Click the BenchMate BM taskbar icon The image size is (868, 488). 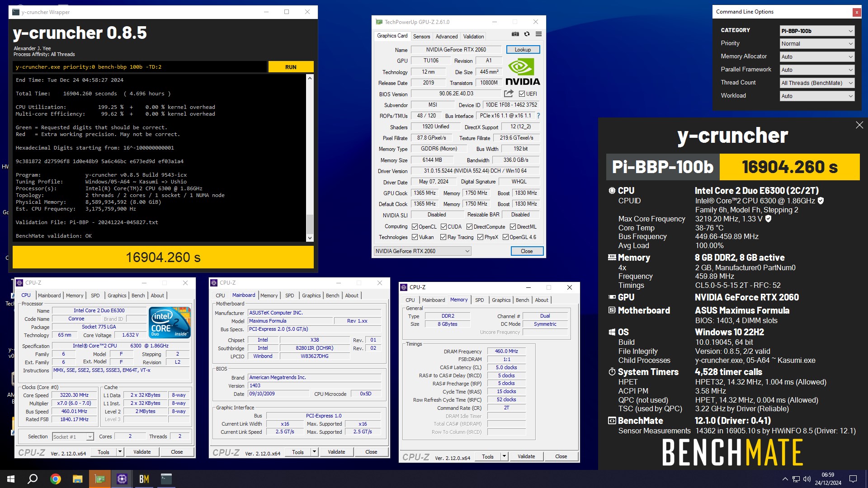[144, 479]
